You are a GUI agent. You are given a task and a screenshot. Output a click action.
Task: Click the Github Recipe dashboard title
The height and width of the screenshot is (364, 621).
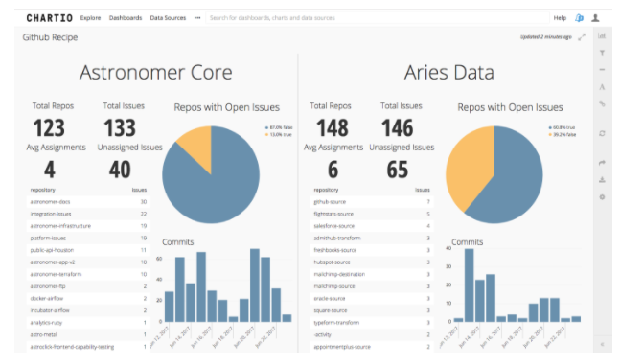click(x=50, y=37)
